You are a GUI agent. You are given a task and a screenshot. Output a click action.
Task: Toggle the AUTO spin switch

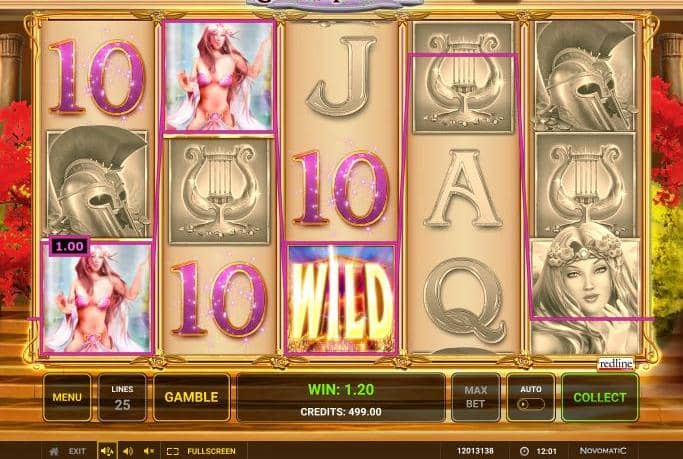click(x=531, y=404)
